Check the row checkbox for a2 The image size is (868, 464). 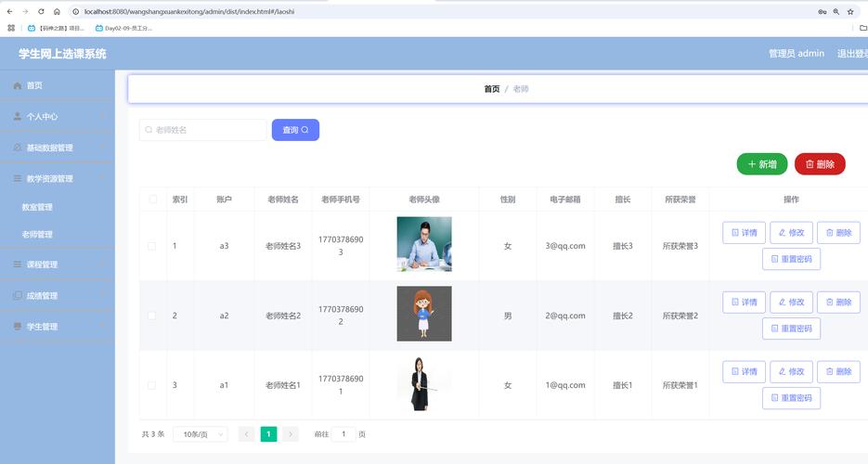(x=151, y=316)
